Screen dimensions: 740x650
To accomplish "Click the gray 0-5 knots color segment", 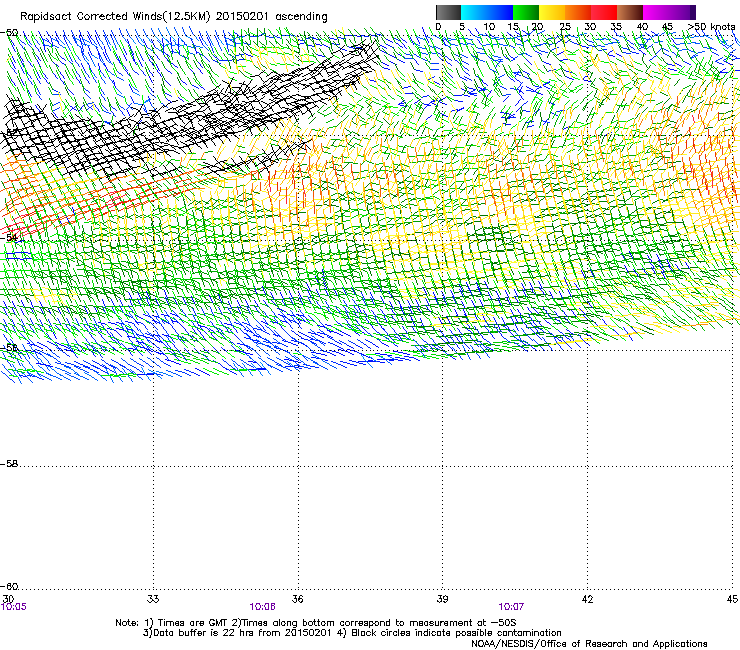I will point(448,12).
